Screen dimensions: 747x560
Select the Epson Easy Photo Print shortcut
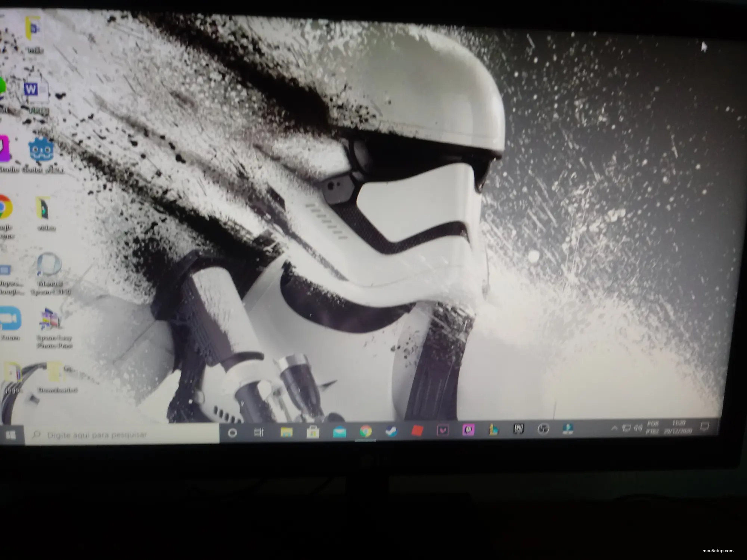(x=53, y=329)
